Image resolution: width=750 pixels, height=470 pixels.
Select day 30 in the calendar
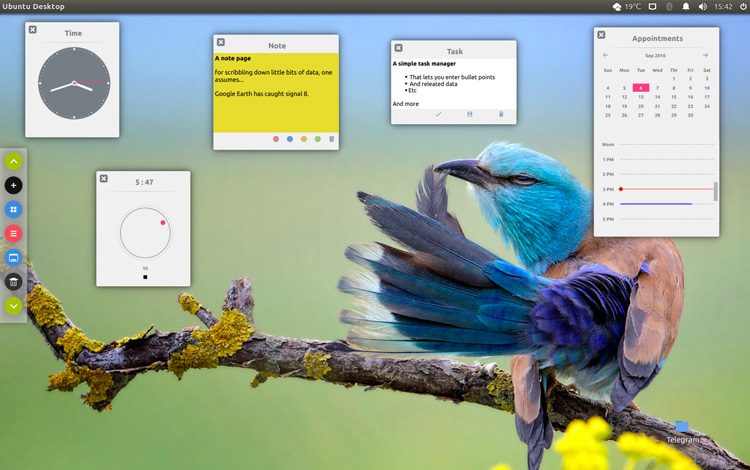pos(690,115)
